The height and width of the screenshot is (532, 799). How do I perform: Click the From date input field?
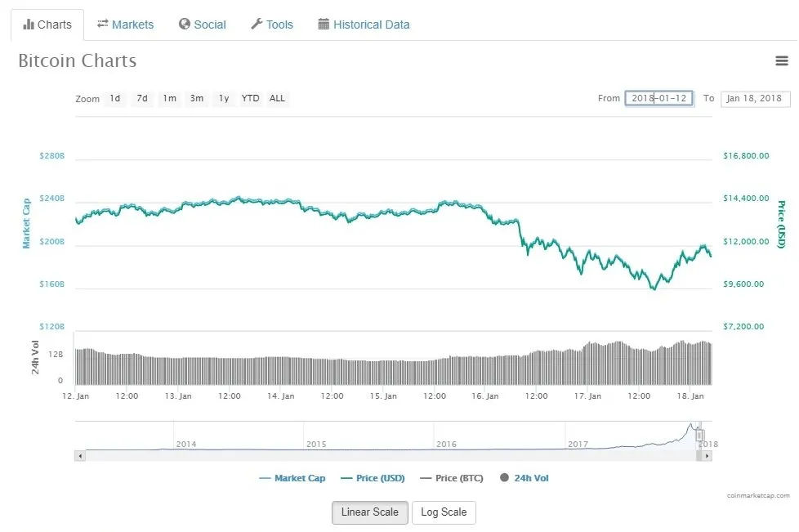[658, 98]
